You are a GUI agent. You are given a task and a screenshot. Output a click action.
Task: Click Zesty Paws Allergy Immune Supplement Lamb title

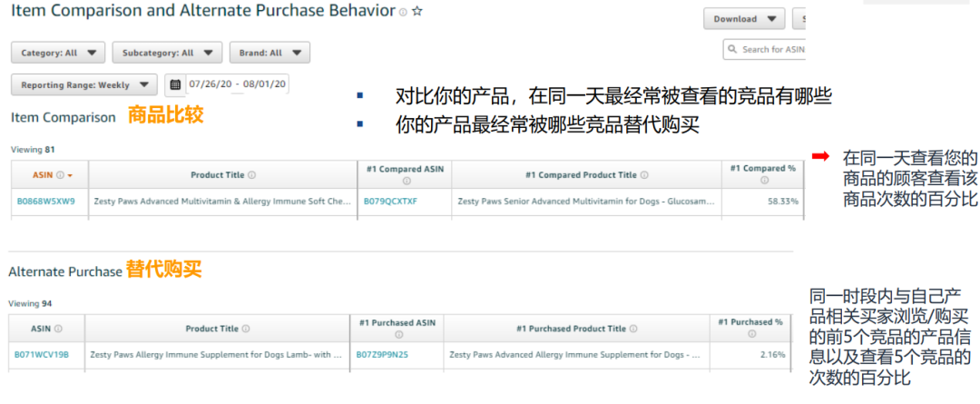pos(216,355)
